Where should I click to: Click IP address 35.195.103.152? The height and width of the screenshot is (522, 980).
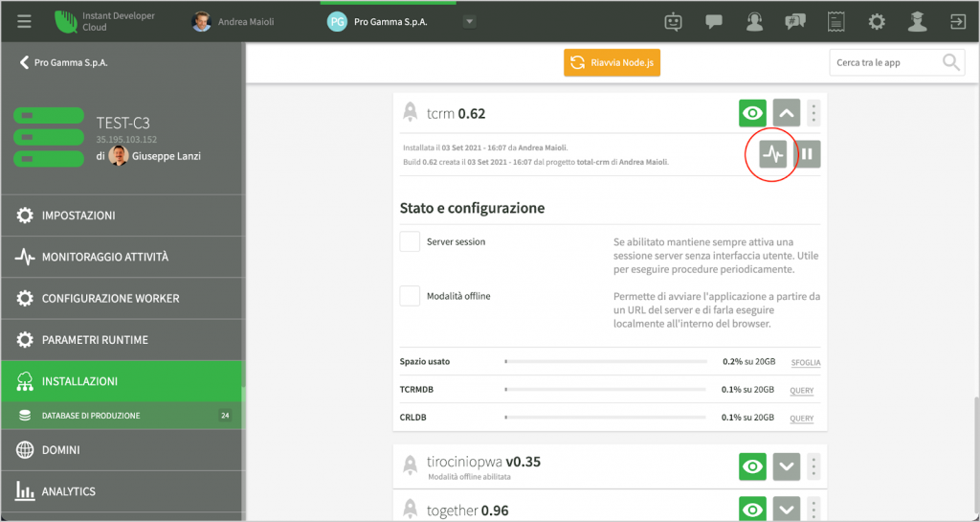(x=126, y=140)
